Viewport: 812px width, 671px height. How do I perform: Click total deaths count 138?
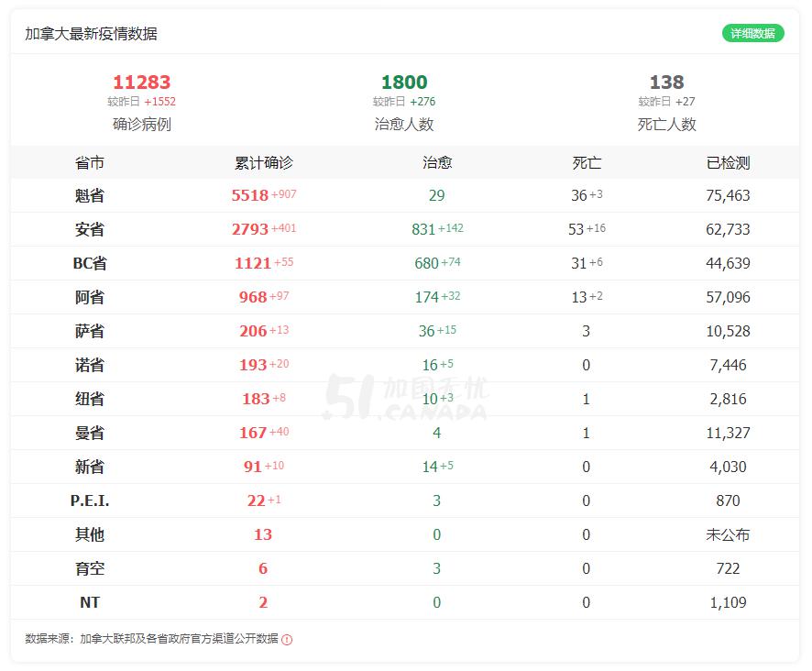click(x=666, y=82)
